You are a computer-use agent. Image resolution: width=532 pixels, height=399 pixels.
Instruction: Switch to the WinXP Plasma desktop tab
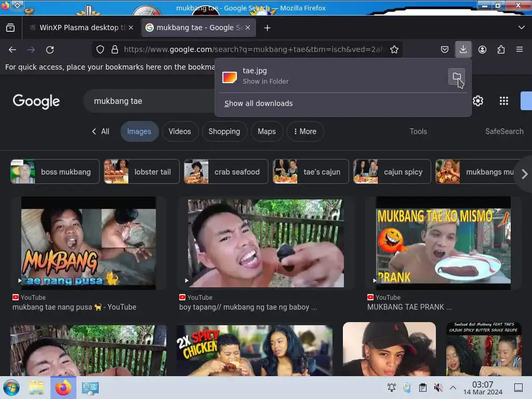(82, 28)
